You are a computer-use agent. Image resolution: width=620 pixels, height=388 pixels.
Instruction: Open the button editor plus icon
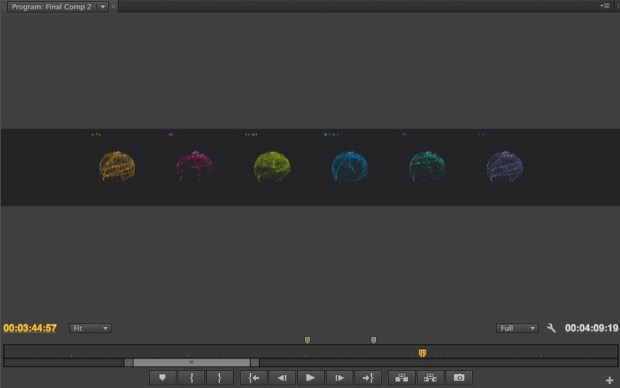(x=609, y=380)
